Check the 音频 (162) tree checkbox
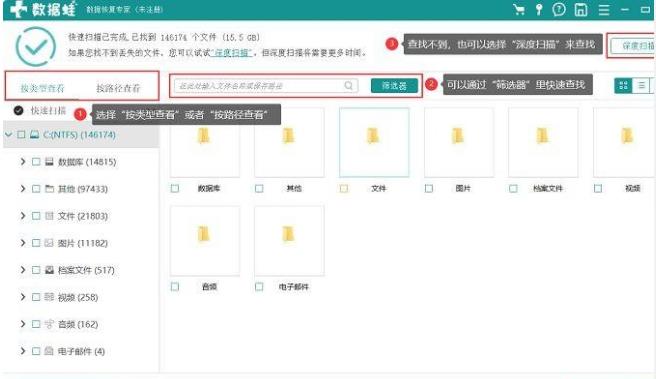The height and width of the screenshot is (379, 656). coord(36,324)
